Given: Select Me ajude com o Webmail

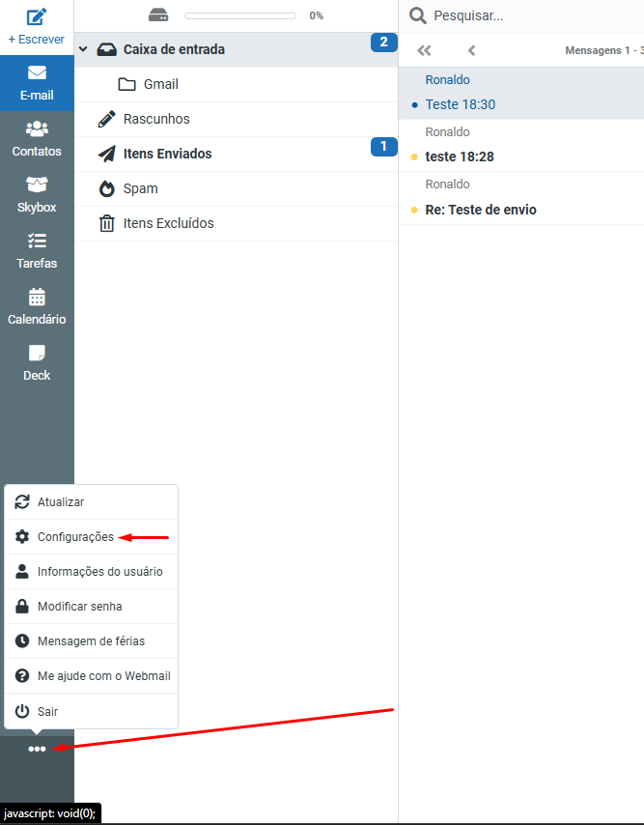Looking at the screenshot, I should pyautogui.click(x=91, y=675).
